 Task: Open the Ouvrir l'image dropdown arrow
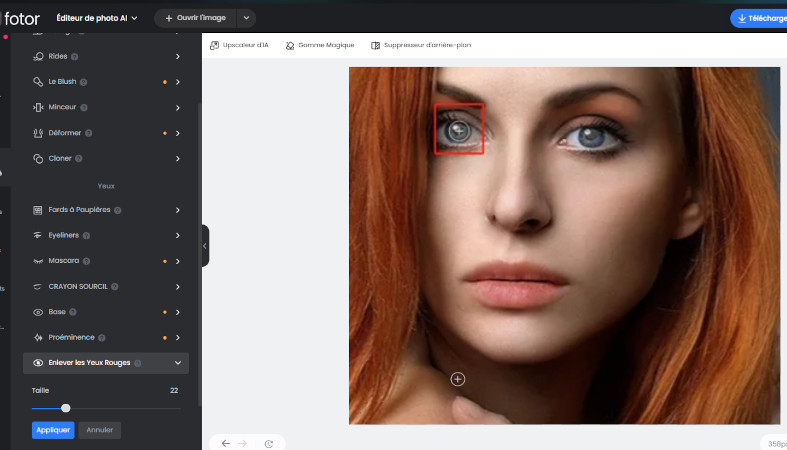coord(246,18)
